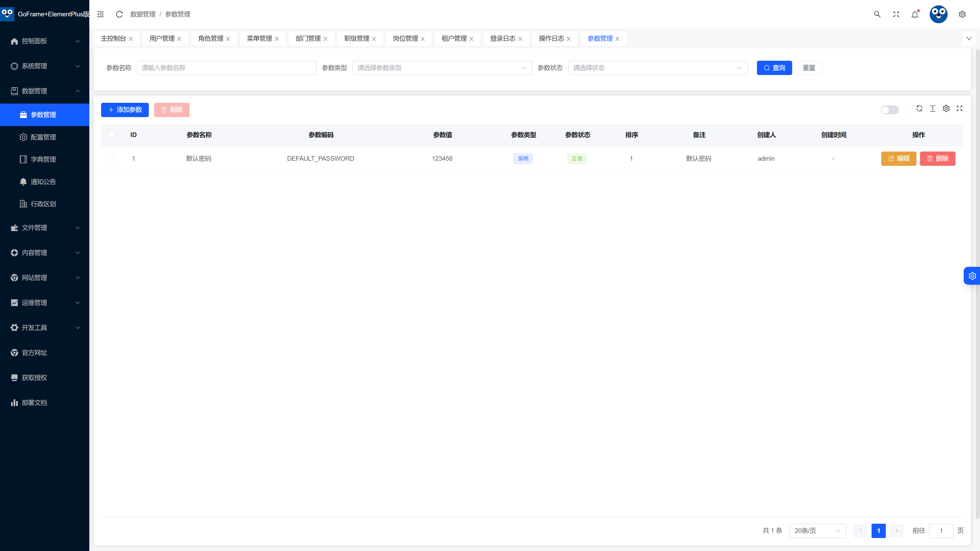
Task: Click the 添加参数 button
Action: (125, 109)
